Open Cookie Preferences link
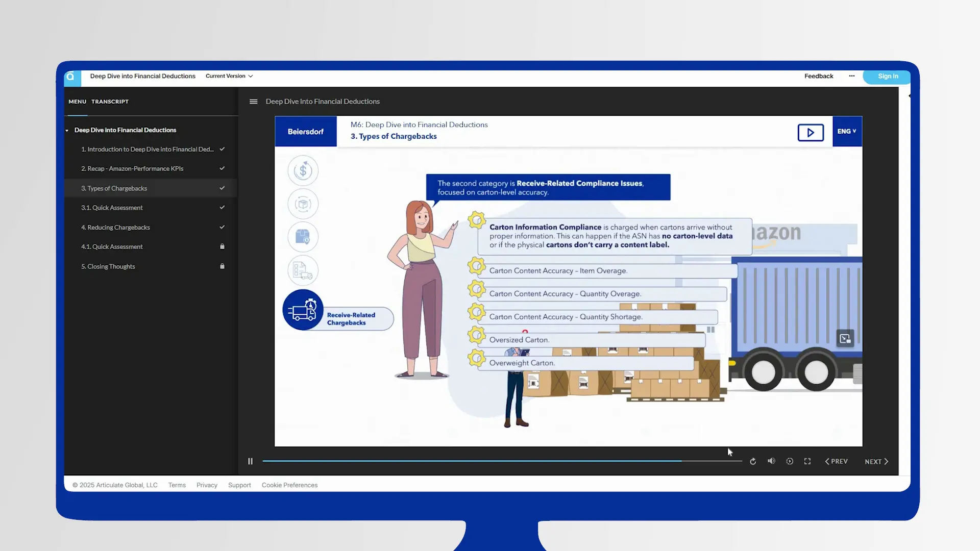Image resolution: width=980 pixels, height=551 pixels. pyautogui.click(x=289, y=485)
